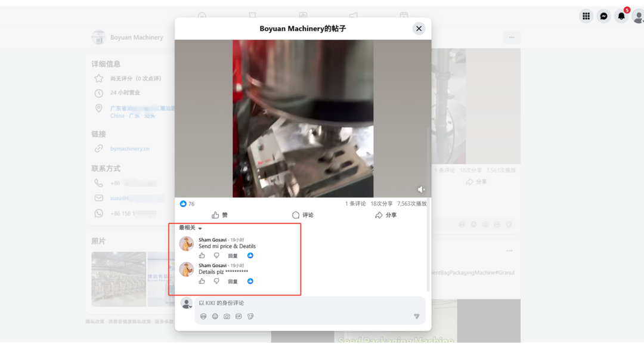Click the 24 小时营业 hours entry
The height and width of the screenshot is (344, 644).
[x=125, y=93]
